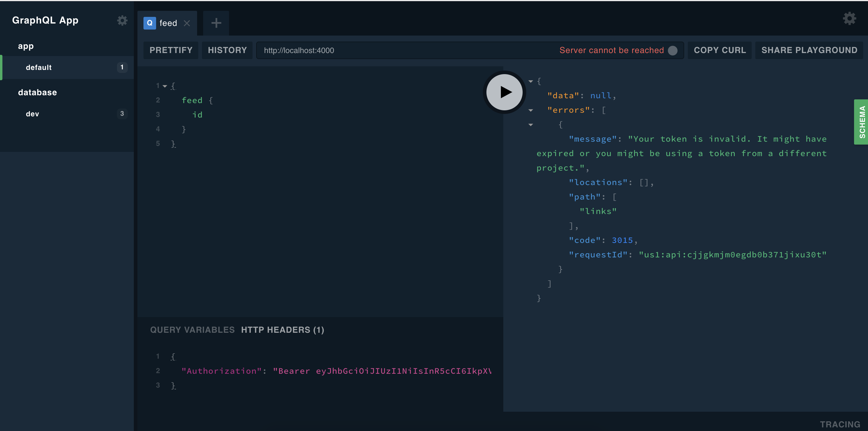
Task: Open Playground settings using the top-right gear
Action: point(849,18)
